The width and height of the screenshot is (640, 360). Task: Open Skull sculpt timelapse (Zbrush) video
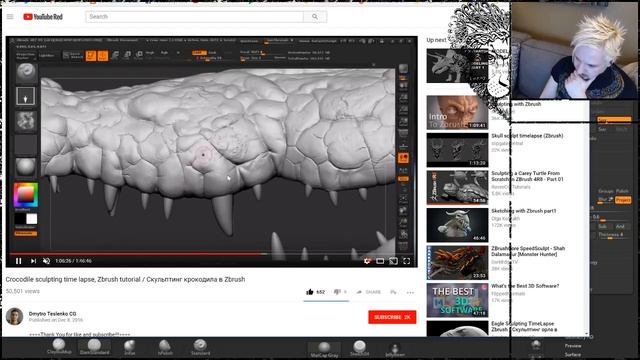[x=527, y=136]
